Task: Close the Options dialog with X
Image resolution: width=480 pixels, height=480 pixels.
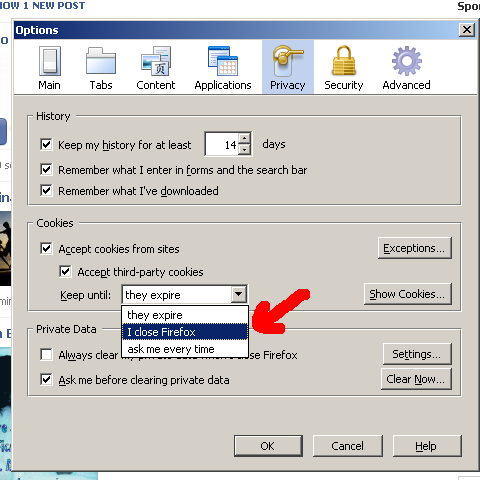Action: pos(467,30)
